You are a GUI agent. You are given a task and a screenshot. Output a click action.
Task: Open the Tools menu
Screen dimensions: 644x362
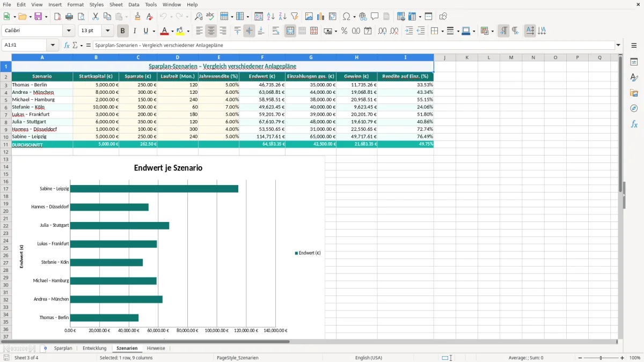pos(151,4)
